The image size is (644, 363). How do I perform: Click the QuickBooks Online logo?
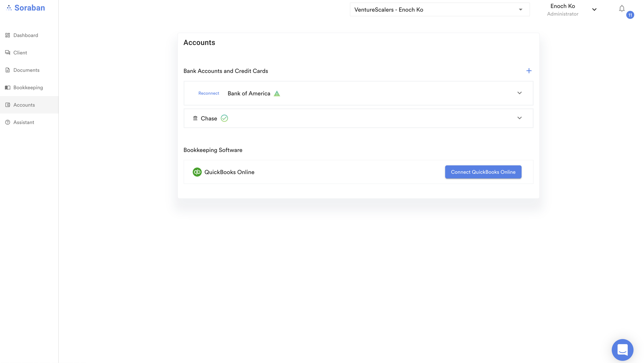[x=197, y=172]
